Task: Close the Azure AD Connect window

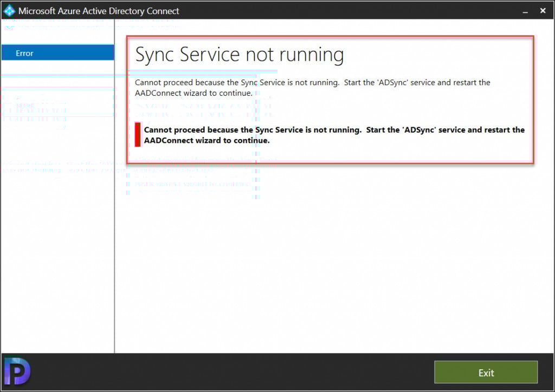Action: tap(543, 11)
